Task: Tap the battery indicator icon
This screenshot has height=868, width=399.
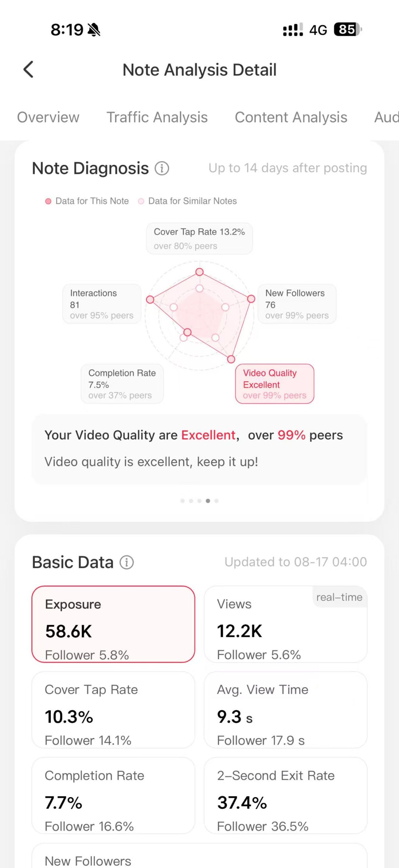Action: [348, 29]
